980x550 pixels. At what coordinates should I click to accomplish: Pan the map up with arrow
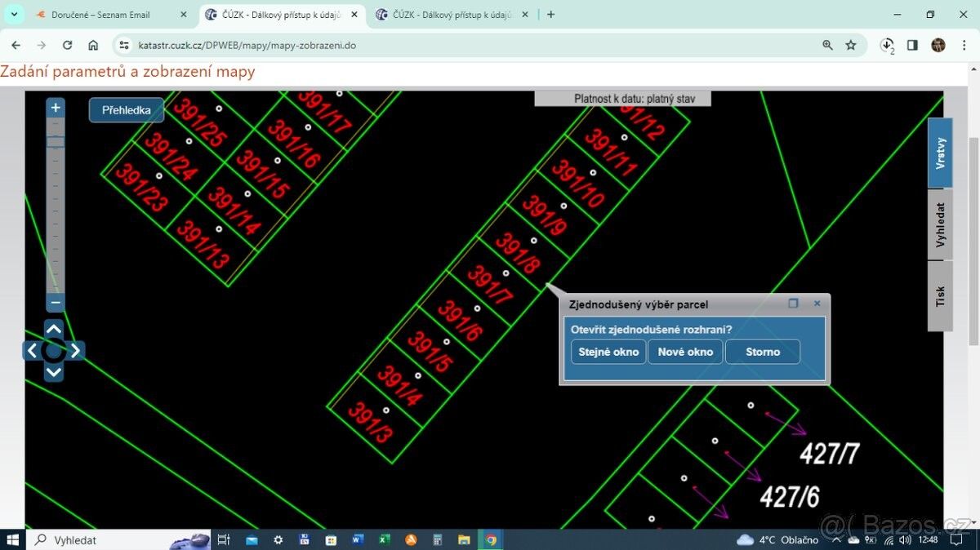[54, 330]
